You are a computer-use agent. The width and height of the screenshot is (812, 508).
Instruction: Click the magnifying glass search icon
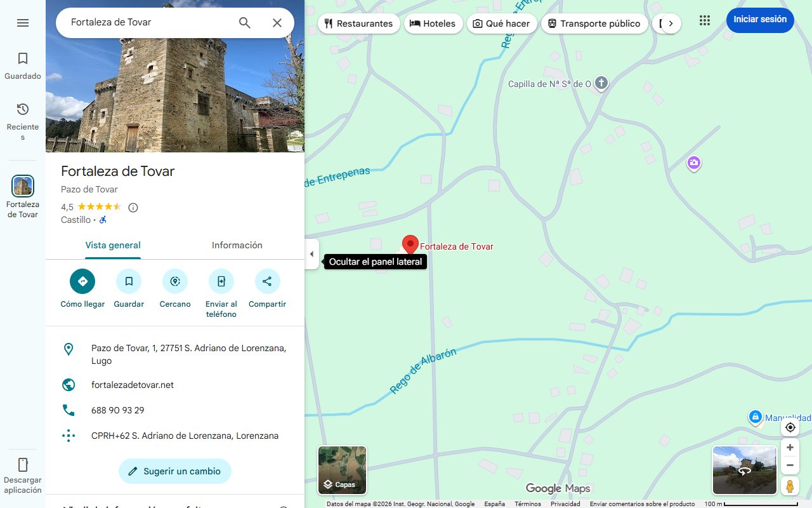[x=244, y=22]
